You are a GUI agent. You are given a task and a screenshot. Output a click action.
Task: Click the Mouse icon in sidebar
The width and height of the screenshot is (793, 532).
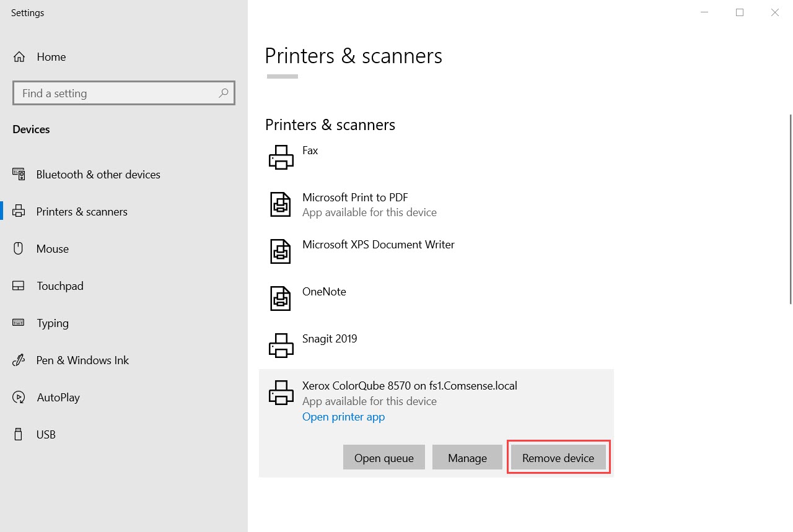click(19, 248)
